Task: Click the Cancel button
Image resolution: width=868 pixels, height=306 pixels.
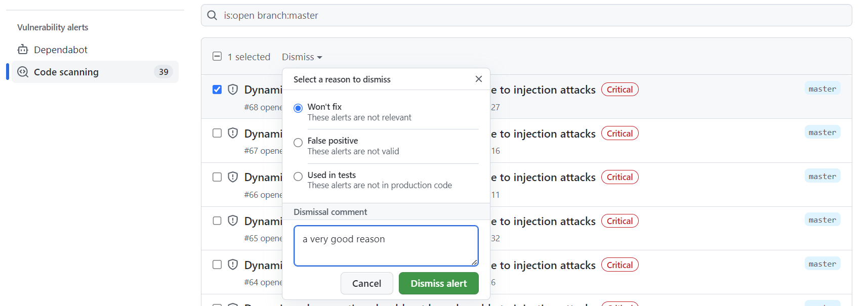Action: [x=367, y=283]
